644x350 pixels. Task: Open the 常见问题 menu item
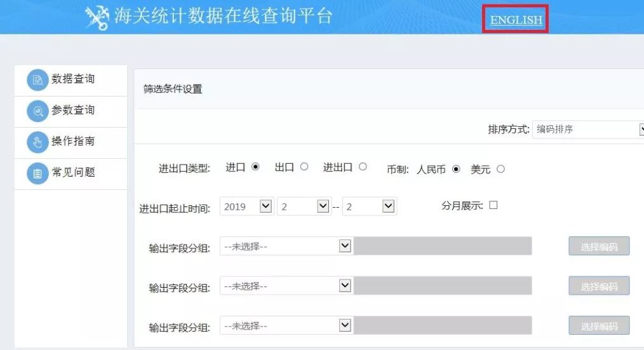pyautogui.click(x=73, y=172)
